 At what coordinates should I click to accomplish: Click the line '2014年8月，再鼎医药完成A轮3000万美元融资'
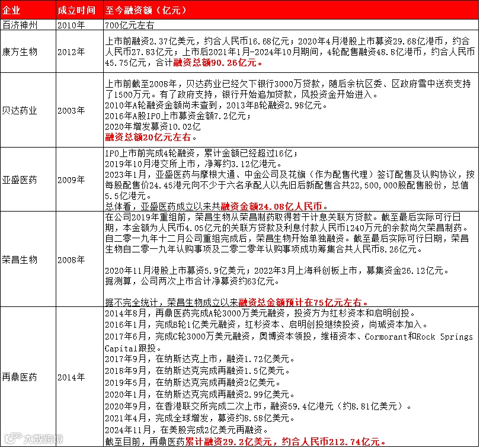point(260,313)
